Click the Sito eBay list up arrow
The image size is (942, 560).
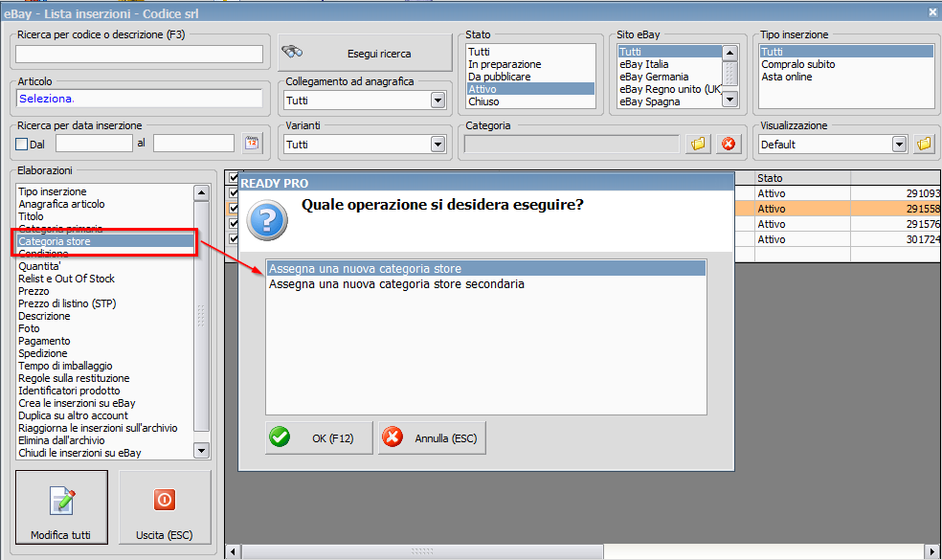[729, 53]
